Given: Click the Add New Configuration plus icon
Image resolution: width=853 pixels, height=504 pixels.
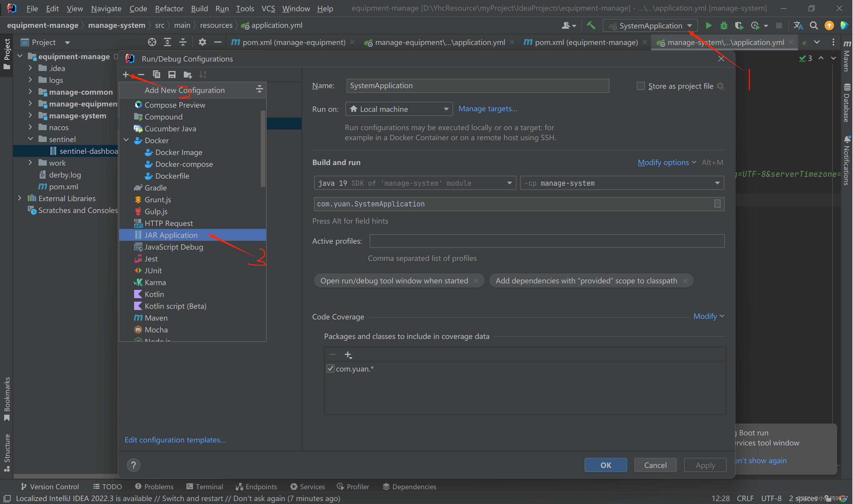Looking at the screenshot, I should point(125,74).
